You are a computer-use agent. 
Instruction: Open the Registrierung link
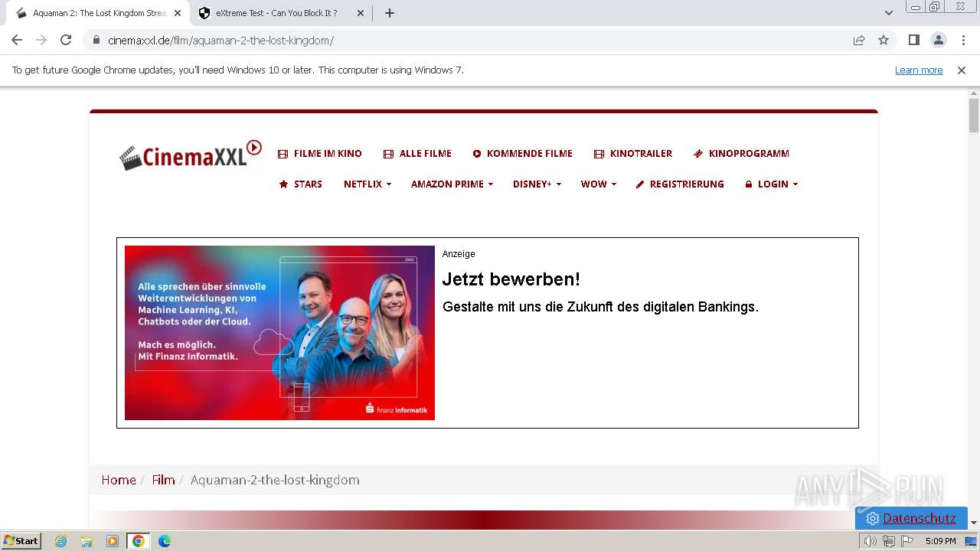pos(680,184)
